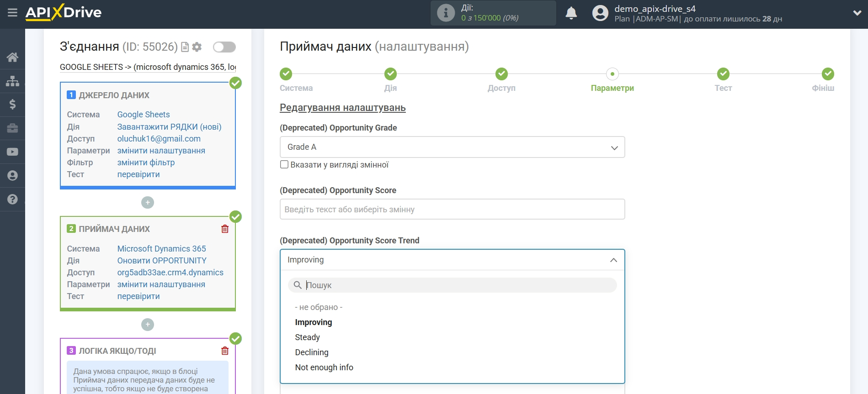Click source змінити налаштування link
Screen dimensions: 868x394
tap(161, 151)
